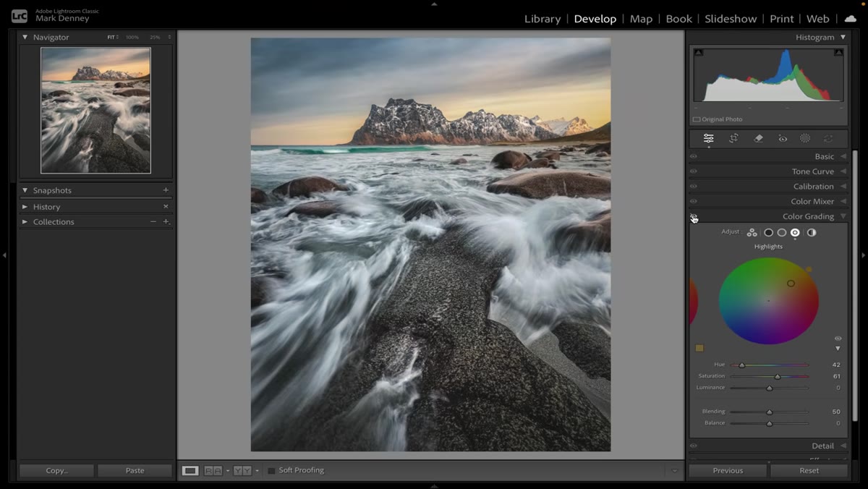The image size is (868, 489).
Task: Select Before/After RA view icon
Action: point(213,470)
